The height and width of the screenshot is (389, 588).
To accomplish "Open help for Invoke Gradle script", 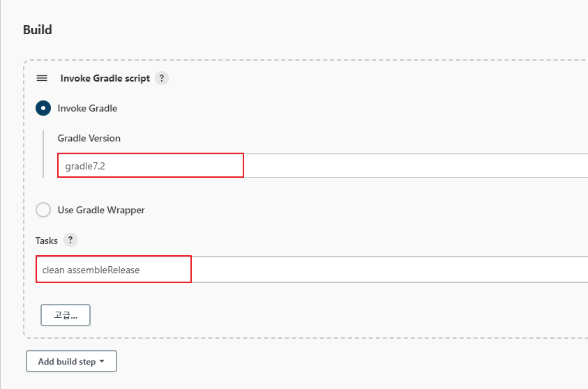I will [162, 78].
